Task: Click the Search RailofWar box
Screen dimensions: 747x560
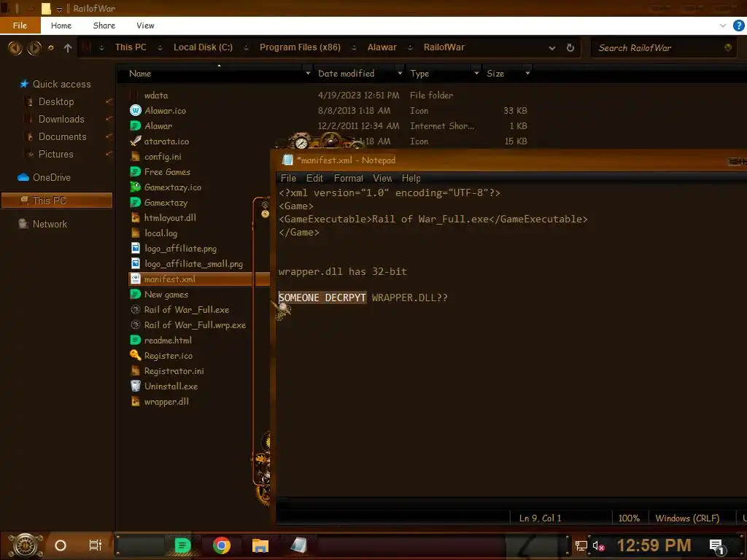Action: 663,47
